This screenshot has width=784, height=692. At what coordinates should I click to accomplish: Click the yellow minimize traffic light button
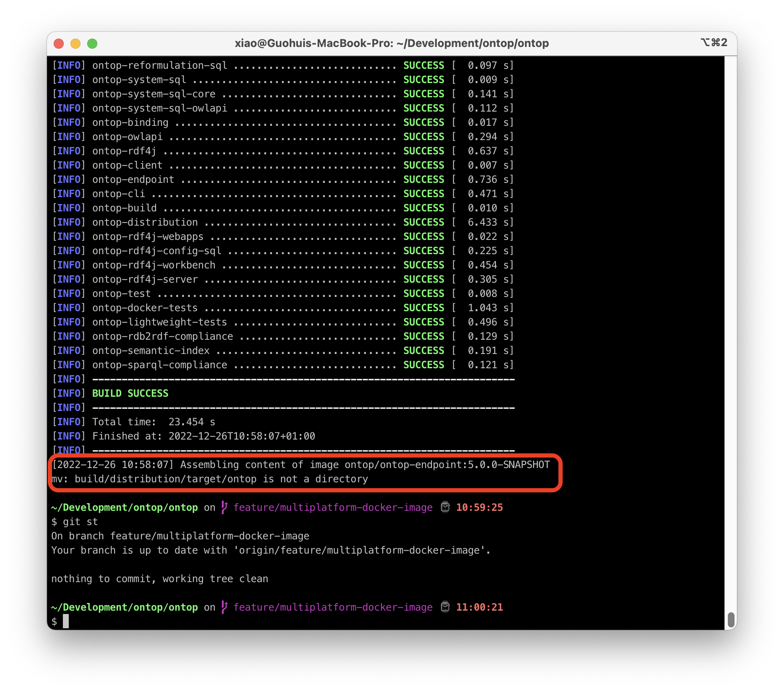pos(75,43)
